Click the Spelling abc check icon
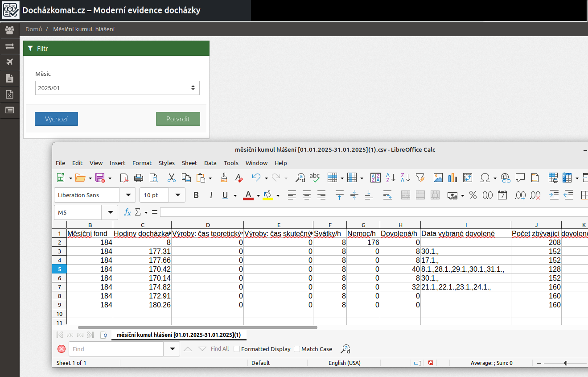 tap(315, 177)
